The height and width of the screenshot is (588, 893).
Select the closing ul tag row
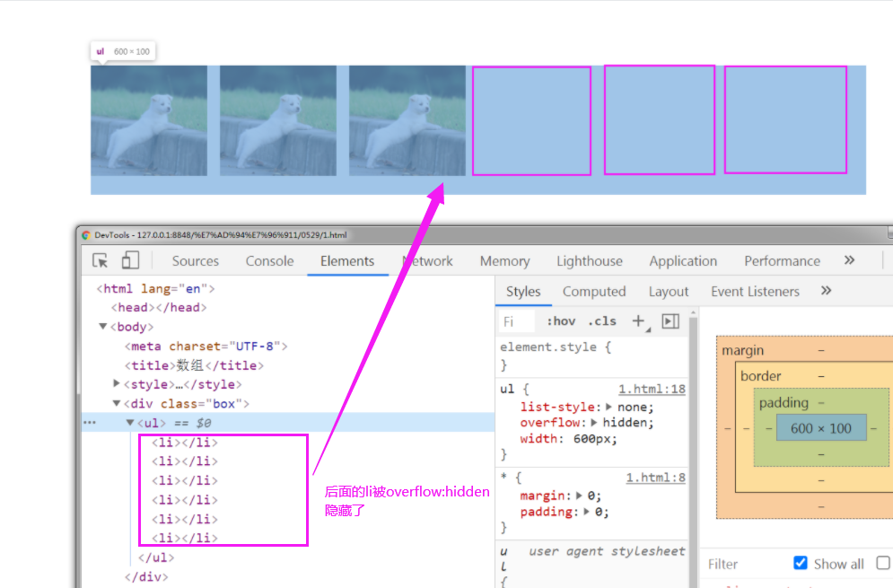[157, 557]
